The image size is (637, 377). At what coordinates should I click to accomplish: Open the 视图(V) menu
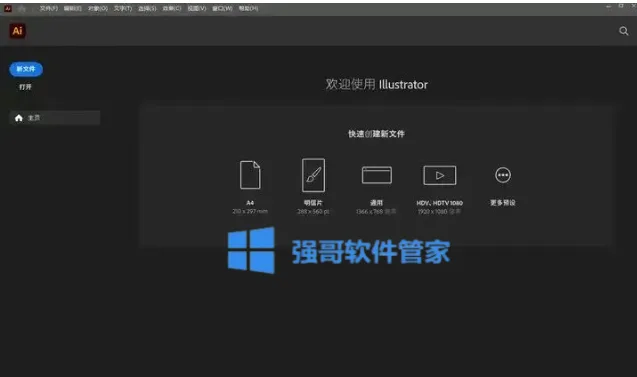tap(197, 9)
